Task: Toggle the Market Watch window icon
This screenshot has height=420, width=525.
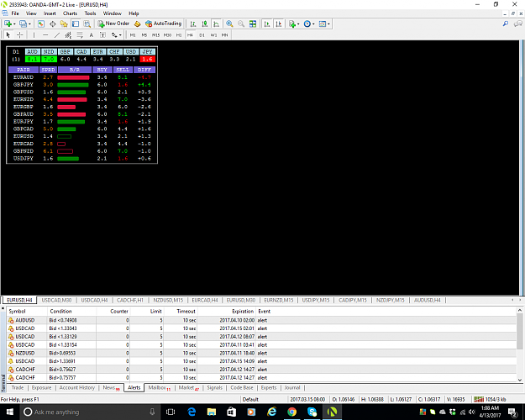Action: coord(41,24)
